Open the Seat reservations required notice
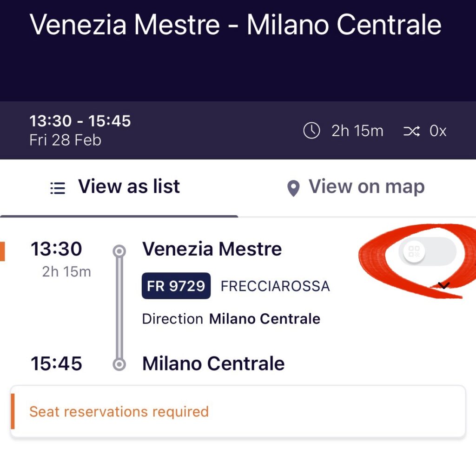The image size is (476, 461). 237,411
